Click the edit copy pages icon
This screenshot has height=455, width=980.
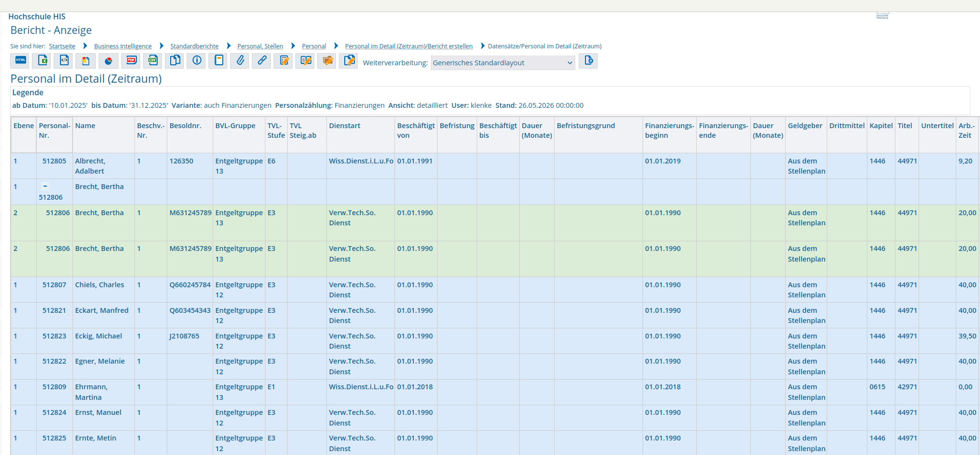click(x=349, y=60)
